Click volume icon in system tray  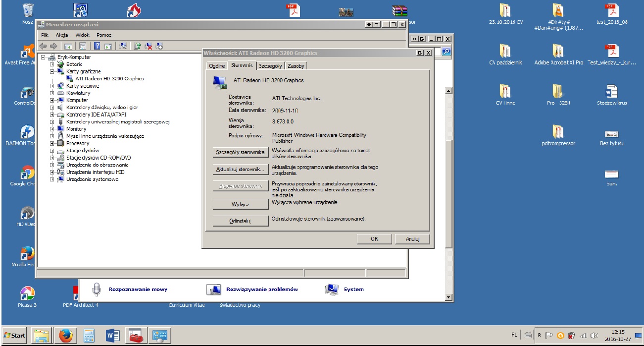[x=594, y=335]
